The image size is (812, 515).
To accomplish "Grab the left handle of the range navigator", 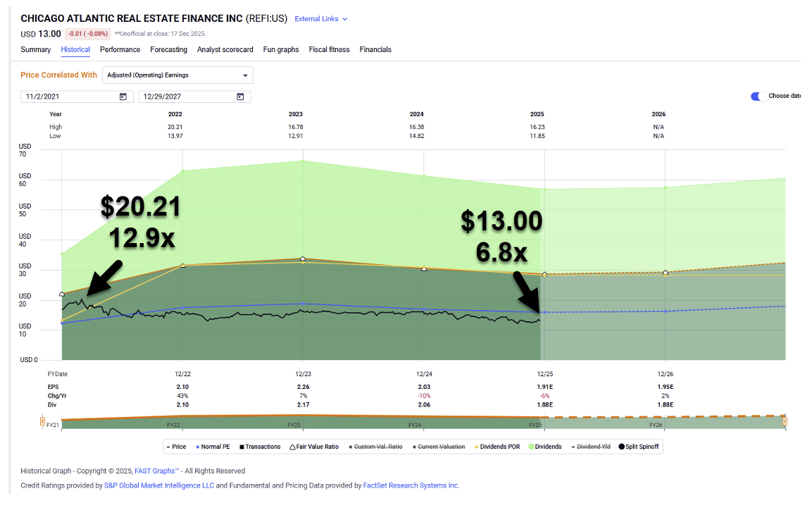I will pos(43,422).
